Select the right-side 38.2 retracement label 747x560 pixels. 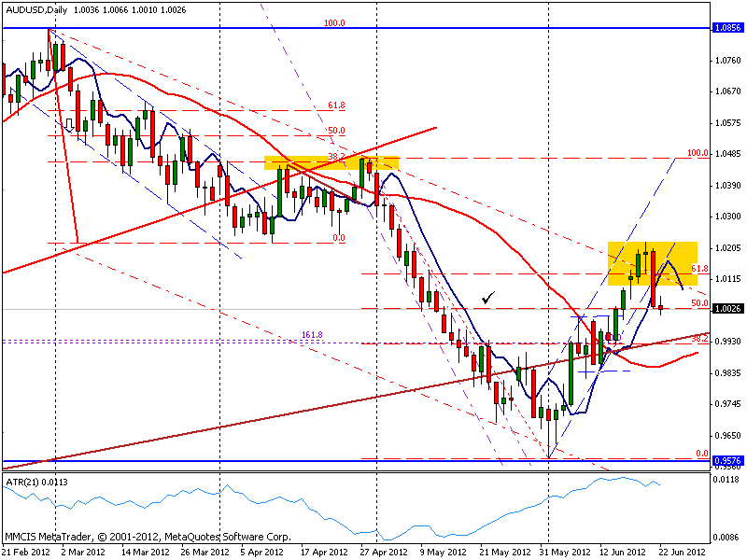(699, 339)
